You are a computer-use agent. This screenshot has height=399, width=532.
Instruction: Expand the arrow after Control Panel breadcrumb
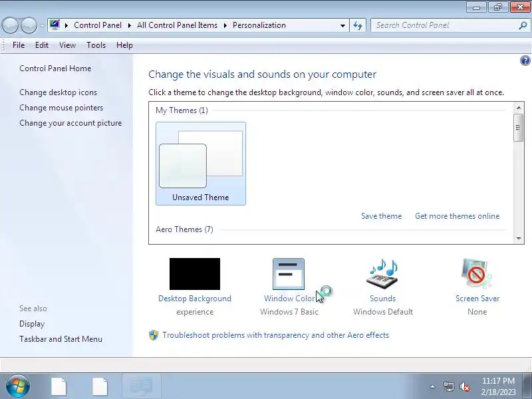tap(129, 25)
